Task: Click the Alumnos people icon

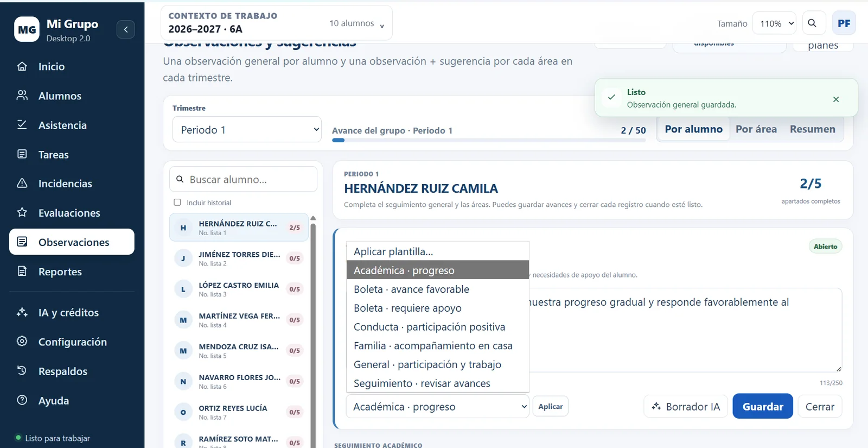Action: pyautogui.click(x=22, y=96)
